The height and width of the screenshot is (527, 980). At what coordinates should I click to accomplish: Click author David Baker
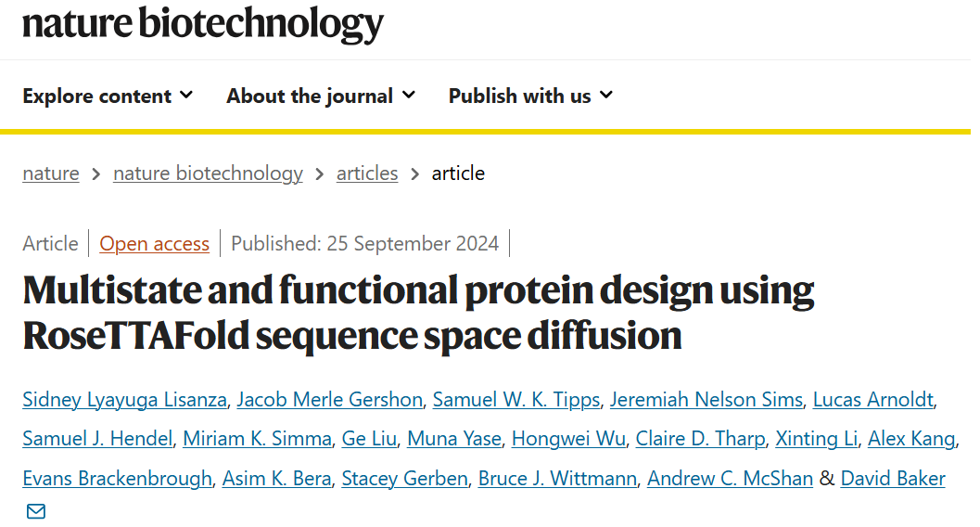[893, 479]
